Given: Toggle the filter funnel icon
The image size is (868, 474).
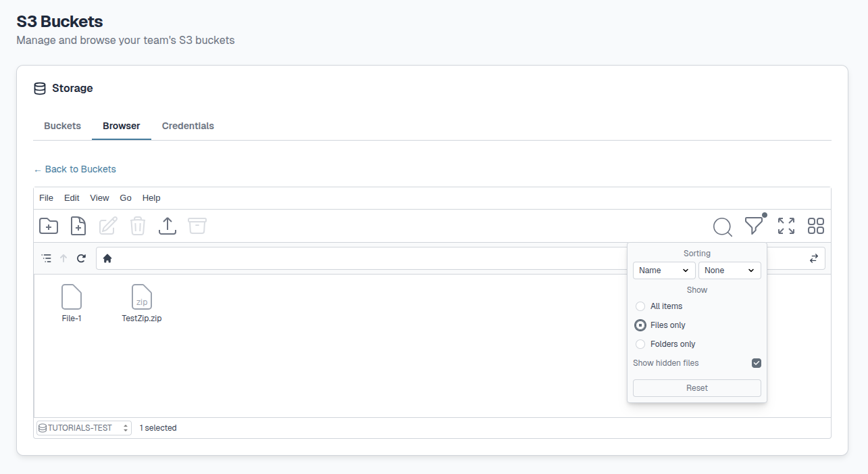Looking at the screenshot, I should (754, 226).
